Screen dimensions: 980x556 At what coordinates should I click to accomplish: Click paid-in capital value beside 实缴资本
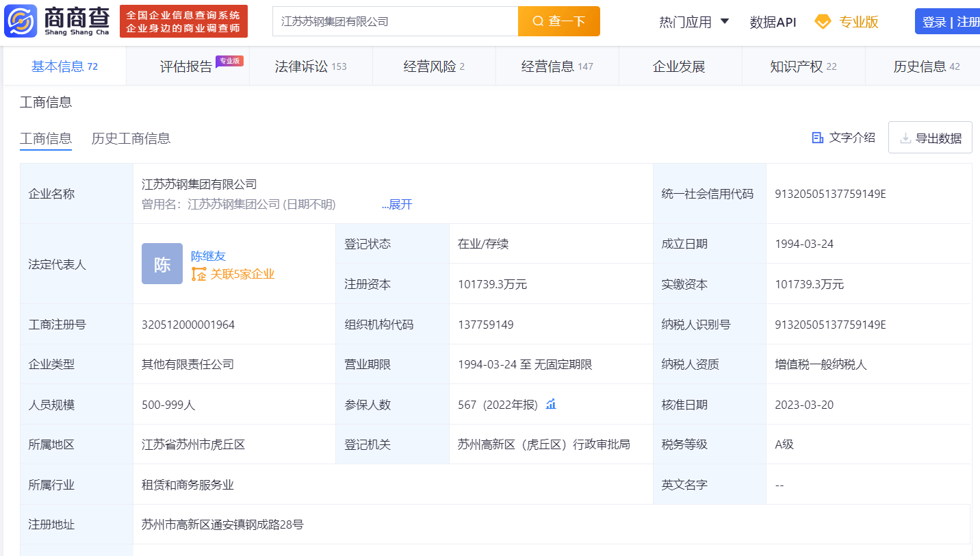coord(809,284)
